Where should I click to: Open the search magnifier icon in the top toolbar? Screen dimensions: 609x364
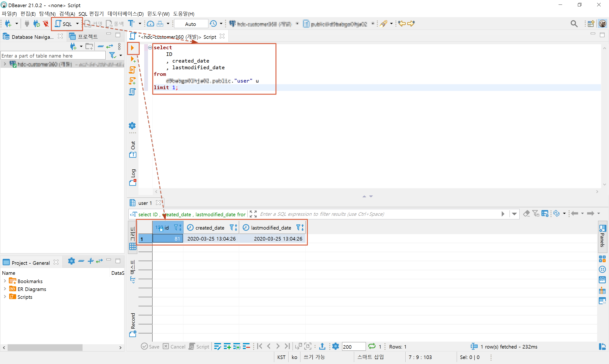(x=574, y=24)
